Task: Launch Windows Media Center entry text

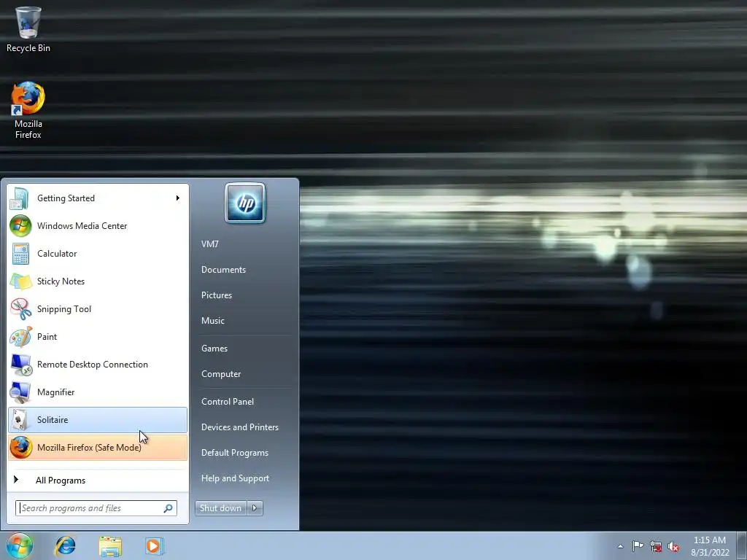Action: point(82,226)
